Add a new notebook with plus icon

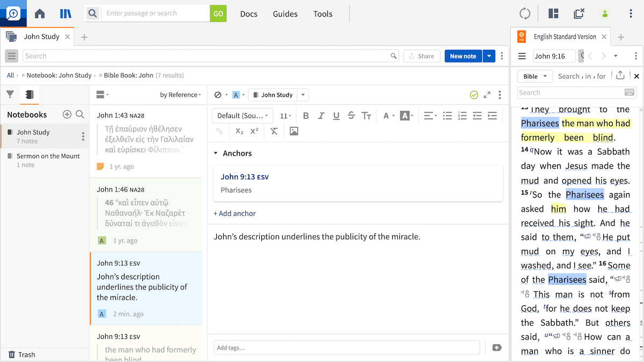pyautogui.click(x=67, y=114)
